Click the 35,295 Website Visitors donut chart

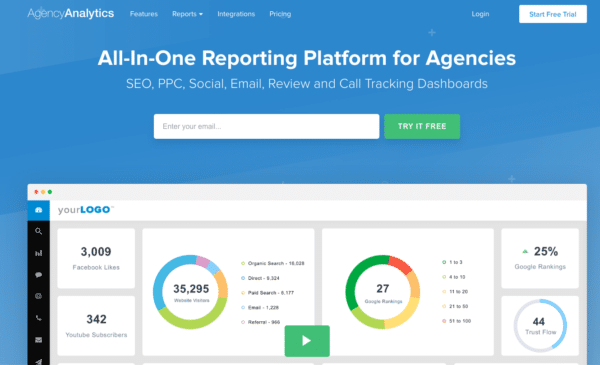tap(191, 292)
